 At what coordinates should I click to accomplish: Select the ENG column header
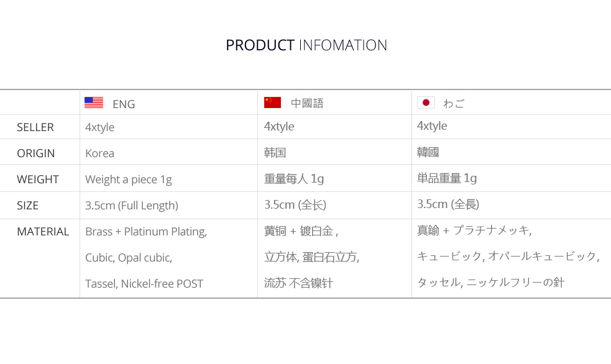(124, 104)
